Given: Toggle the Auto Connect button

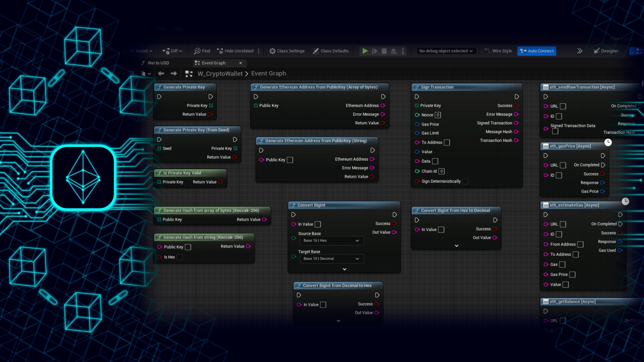Looking at the screenshot, I should pos(537,51).
